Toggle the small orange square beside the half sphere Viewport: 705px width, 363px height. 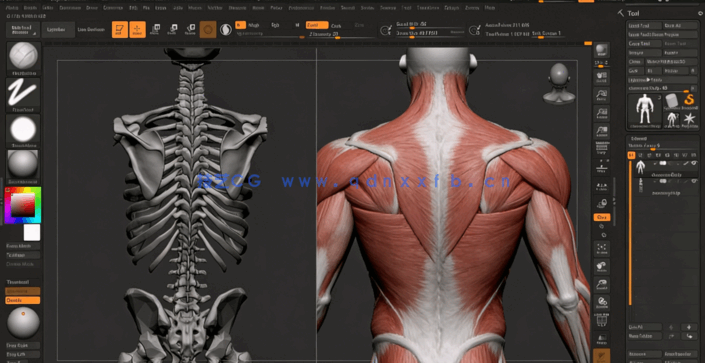(x=241, y=25)
